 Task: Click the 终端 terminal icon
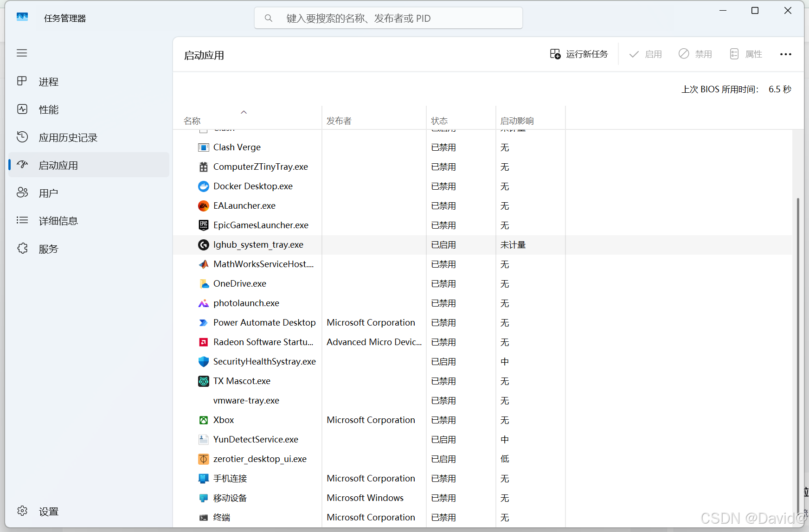[x=203, y=518]
